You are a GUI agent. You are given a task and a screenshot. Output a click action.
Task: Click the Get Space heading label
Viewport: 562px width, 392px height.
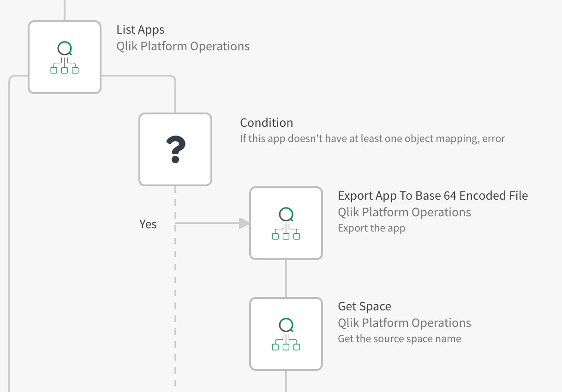click(x=365, y=306)
